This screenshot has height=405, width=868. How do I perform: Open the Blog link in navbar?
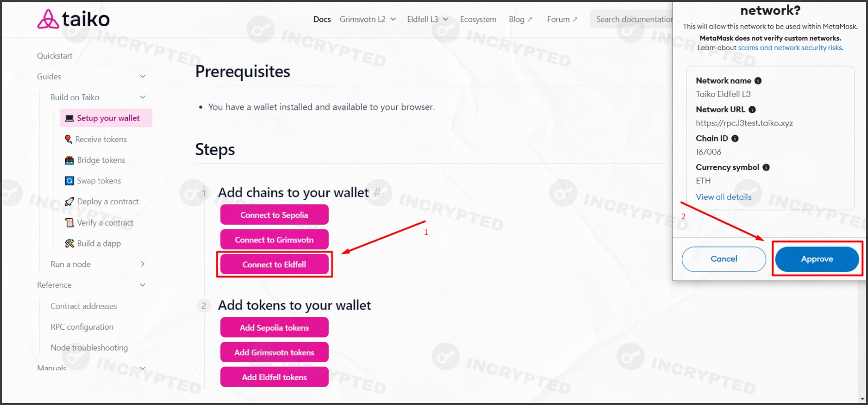tap(520, 19)
